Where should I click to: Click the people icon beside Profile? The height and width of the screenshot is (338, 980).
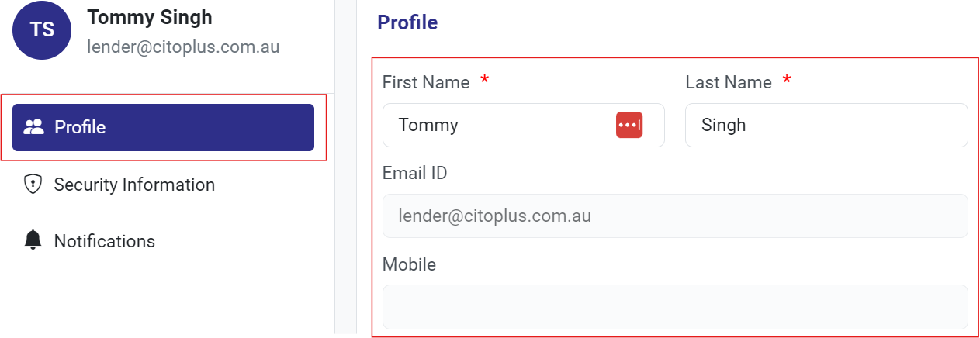pyautogui.click(x=33, y=127)
